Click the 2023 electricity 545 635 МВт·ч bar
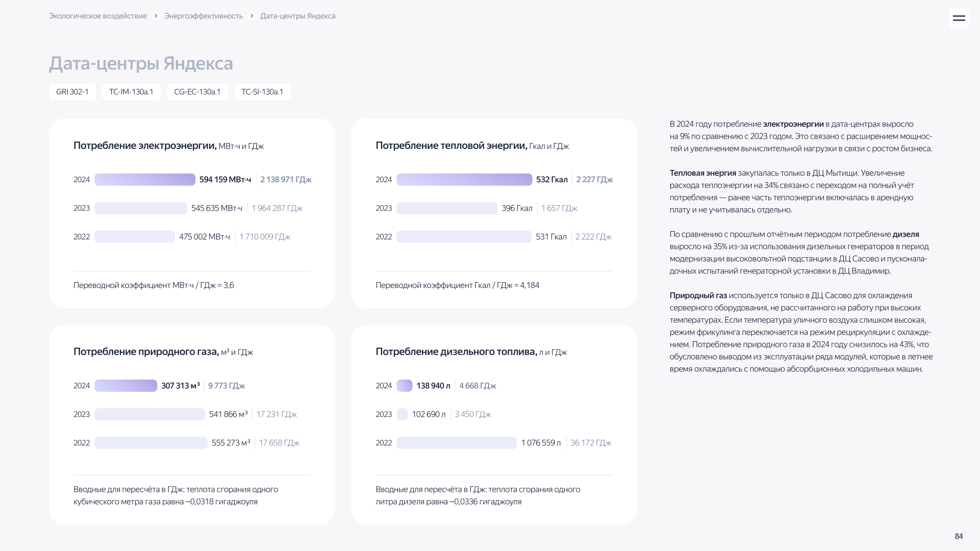 (141, 208)
